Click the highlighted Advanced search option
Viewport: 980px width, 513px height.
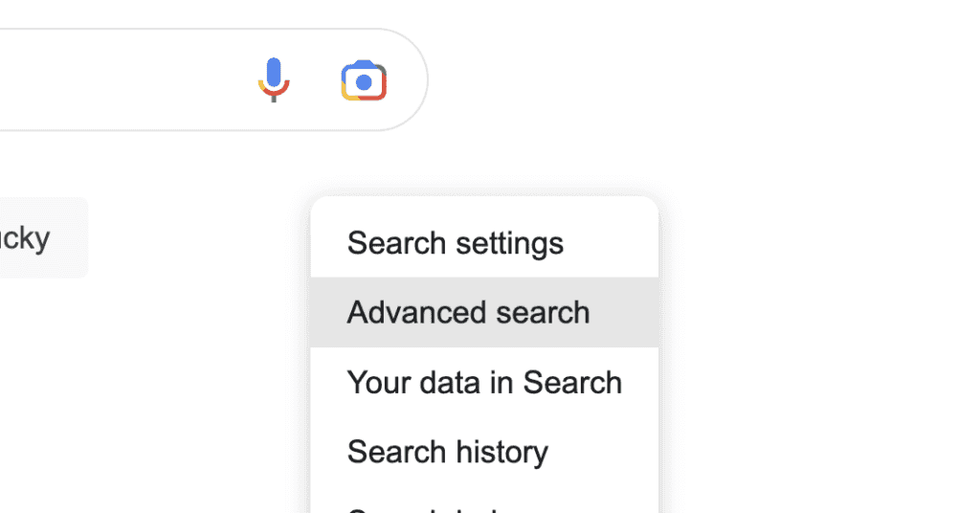pos(484,312)
